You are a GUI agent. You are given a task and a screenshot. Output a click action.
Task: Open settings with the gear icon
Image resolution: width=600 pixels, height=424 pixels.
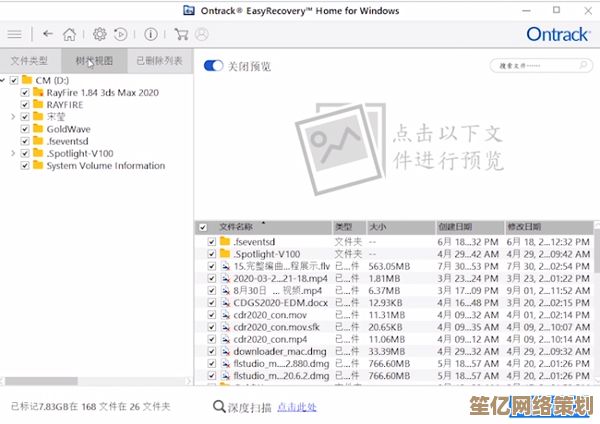click(99, 33)
